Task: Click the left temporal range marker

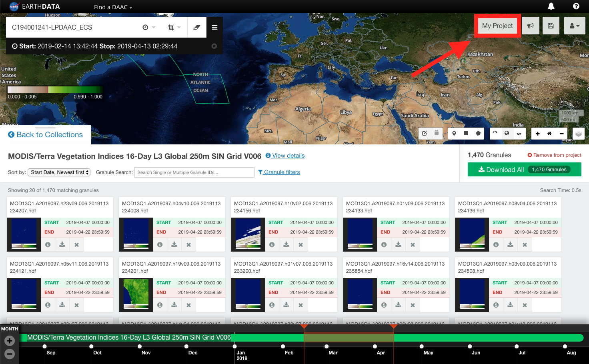Action: pos(304,326)
